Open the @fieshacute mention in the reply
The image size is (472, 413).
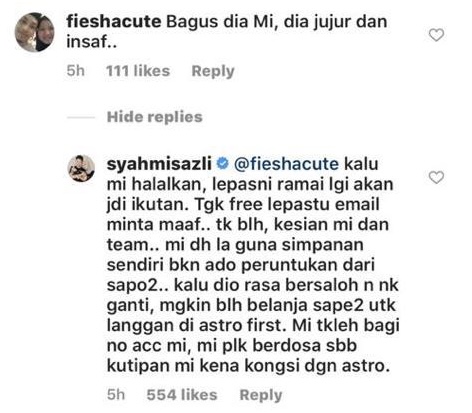click(x=286, y=164)
